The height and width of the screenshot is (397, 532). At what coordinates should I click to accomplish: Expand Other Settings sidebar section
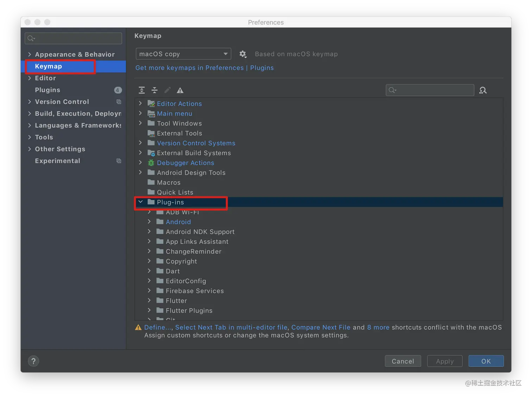(x=30, y=149)
